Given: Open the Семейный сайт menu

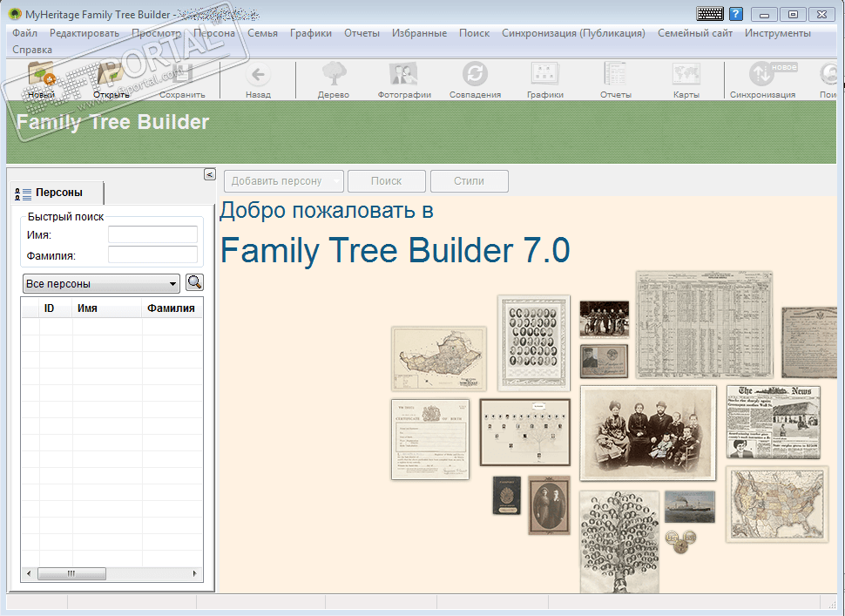Looking at the screenshot, I should click(694, 33).
